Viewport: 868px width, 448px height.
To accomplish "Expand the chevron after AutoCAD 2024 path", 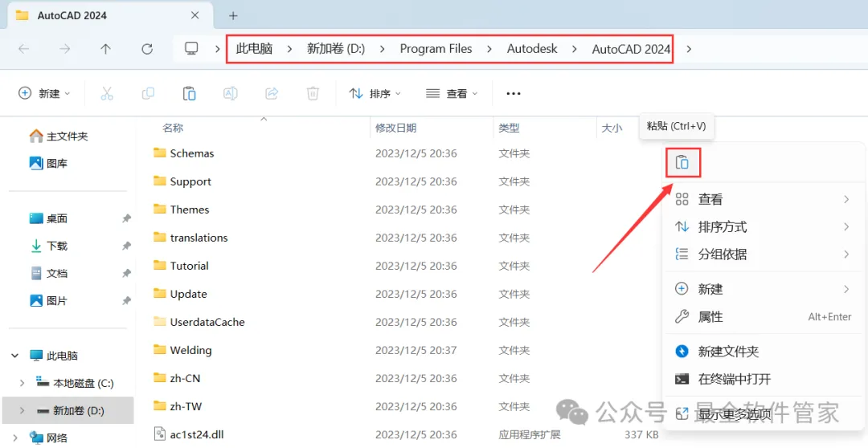I will coord(689,49).
